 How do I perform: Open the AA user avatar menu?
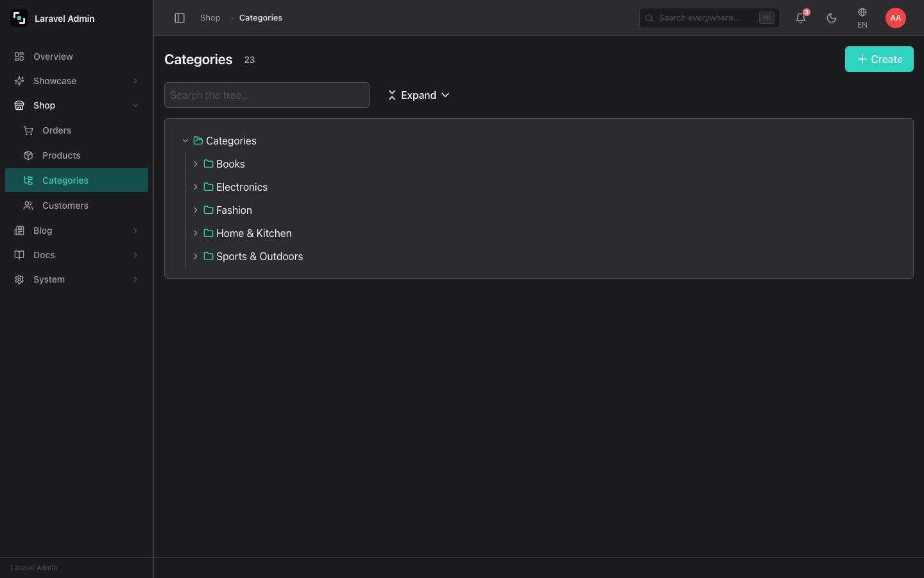(896, 18)
